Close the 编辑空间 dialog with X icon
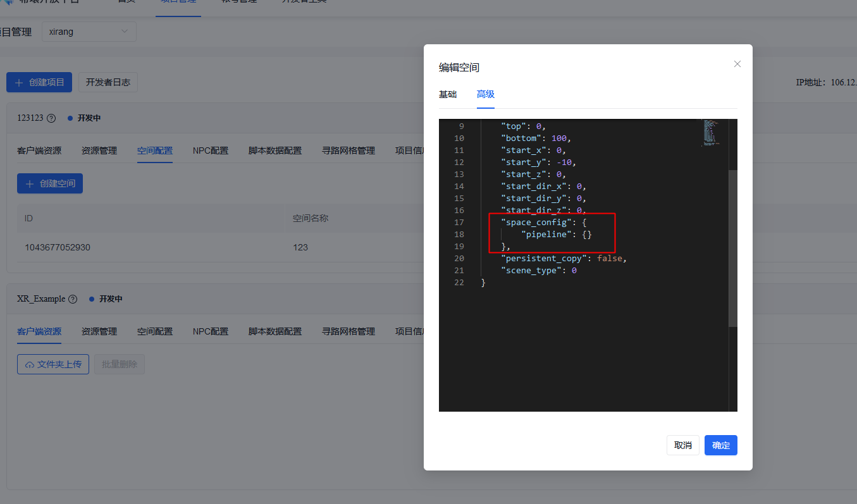 737,64
